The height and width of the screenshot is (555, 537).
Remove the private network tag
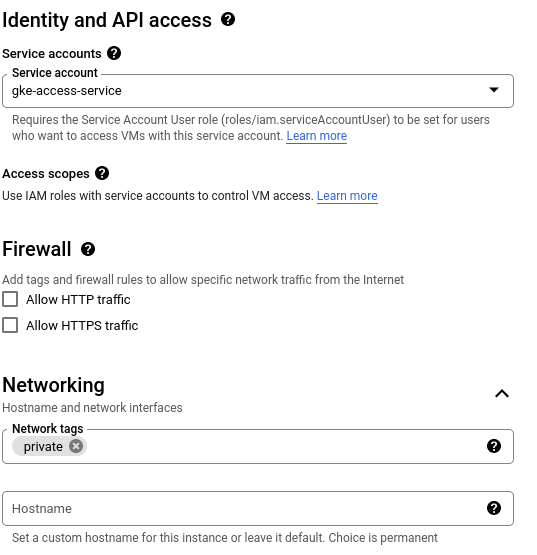[76, 446]
